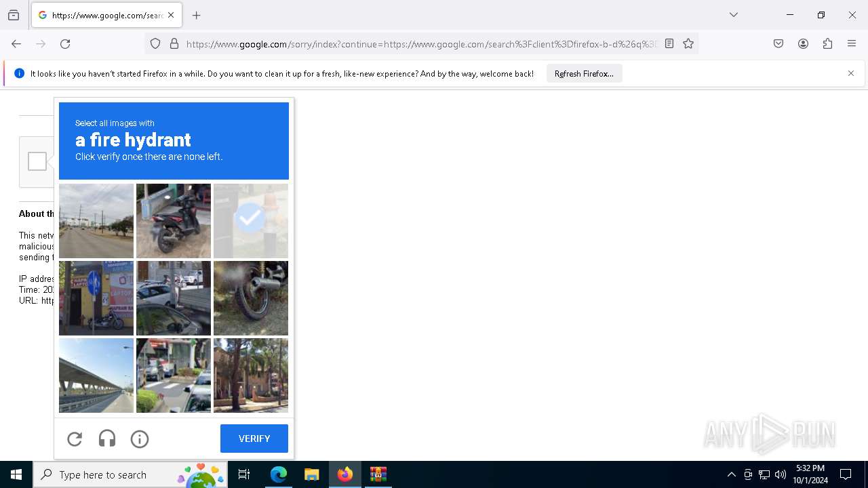Toggle reader view icon in address bar

669,44
